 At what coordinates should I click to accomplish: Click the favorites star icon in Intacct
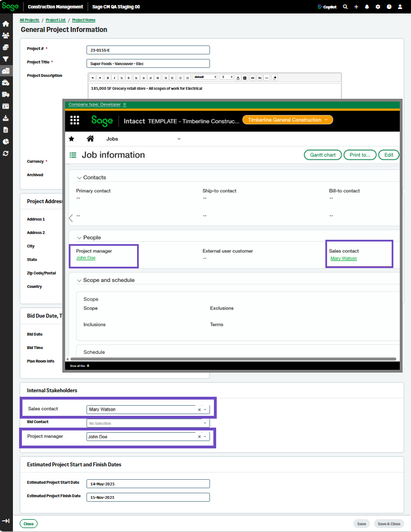tap(72, 139)
